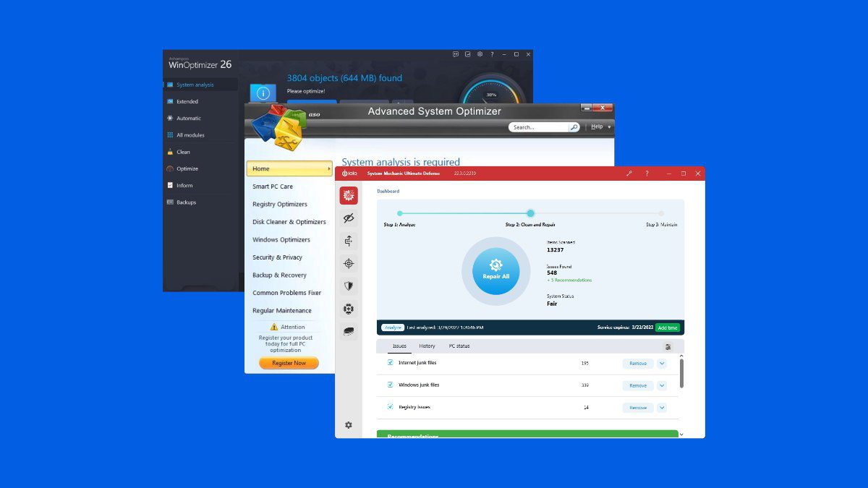
Task: Expand the Windows junk files chevron
Action: coord(662,385)
